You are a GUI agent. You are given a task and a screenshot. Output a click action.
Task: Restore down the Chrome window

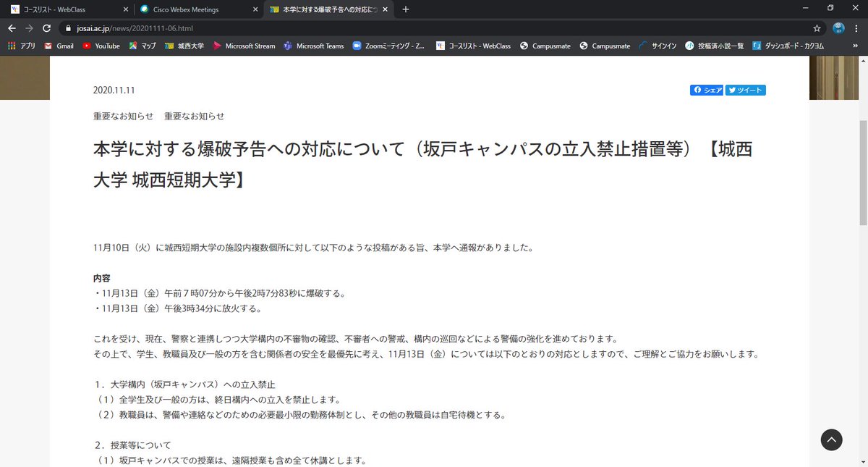point(830,8)
